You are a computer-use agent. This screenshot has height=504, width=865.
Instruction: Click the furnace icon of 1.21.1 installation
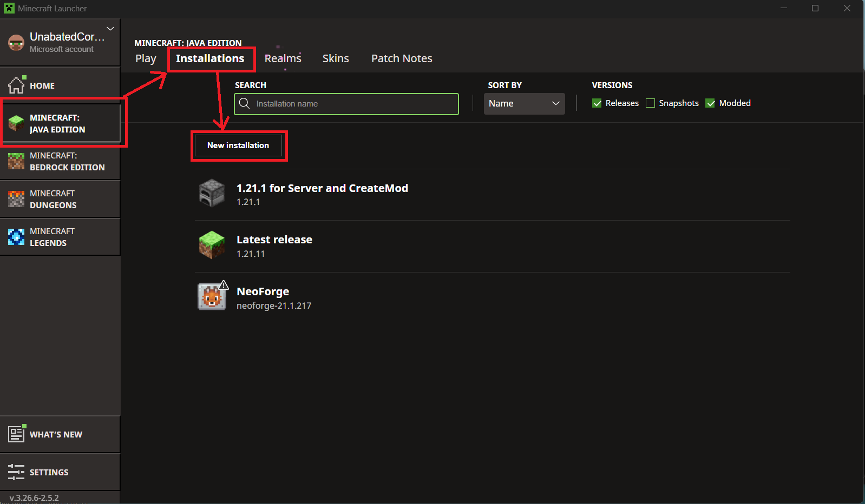[212, 193]
